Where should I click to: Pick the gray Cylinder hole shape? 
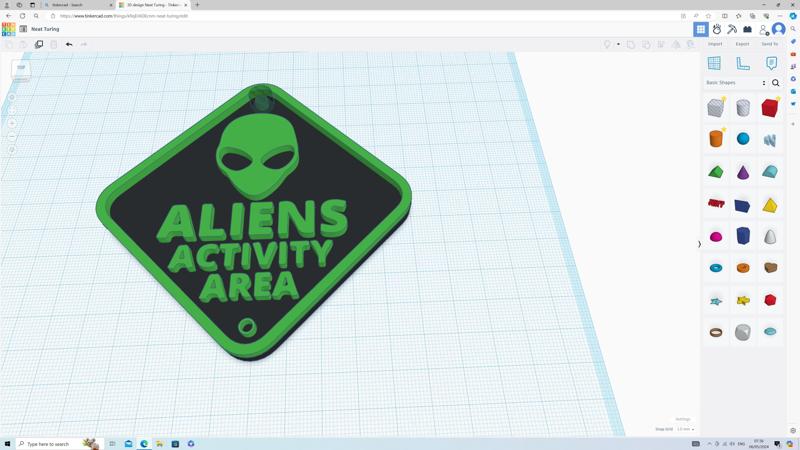(x=743, y=108)
